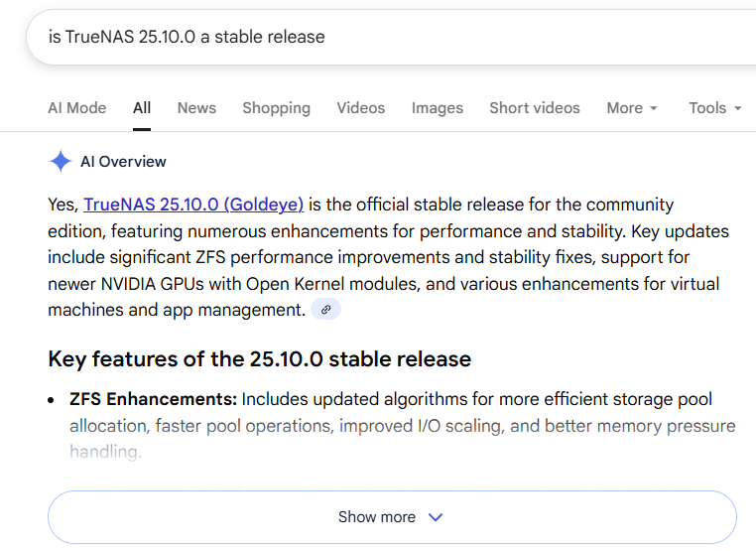Select the All results tab

tap(142, 108)
